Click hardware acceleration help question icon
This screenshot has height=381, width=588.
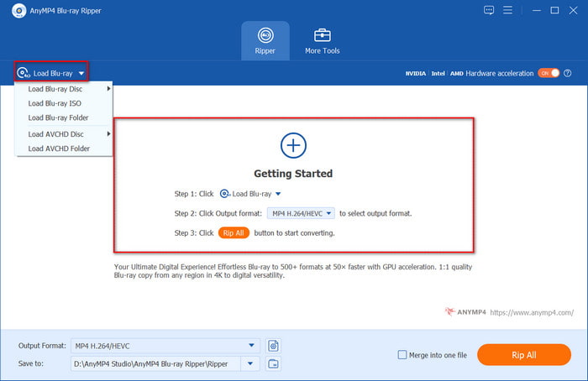point(567,73)
